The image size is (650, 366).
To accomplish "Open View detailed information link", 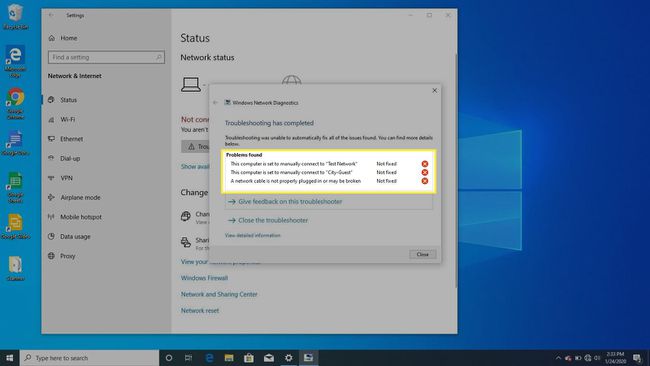I will pos(252,235).
